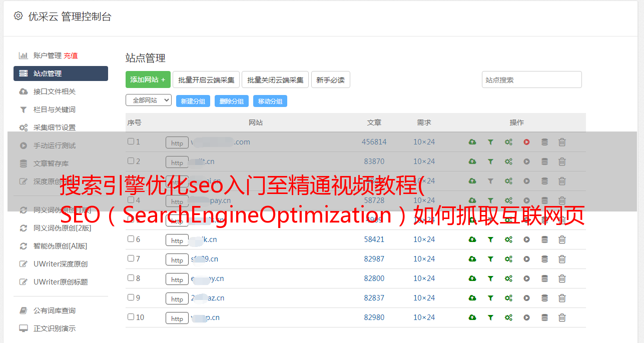Click the gear icon beside 优采云 管理控制台
The image size is (644, 343).
(x=19, y=16)
